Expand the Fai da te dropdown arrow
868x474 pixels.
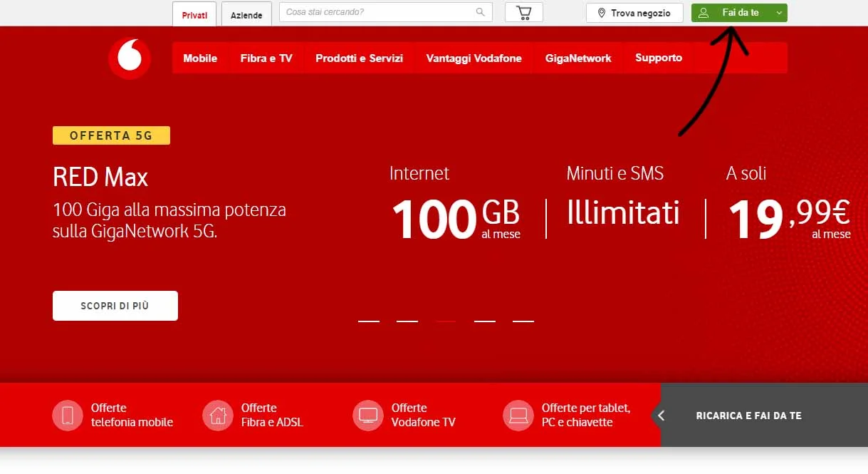[x=779, y=13]
